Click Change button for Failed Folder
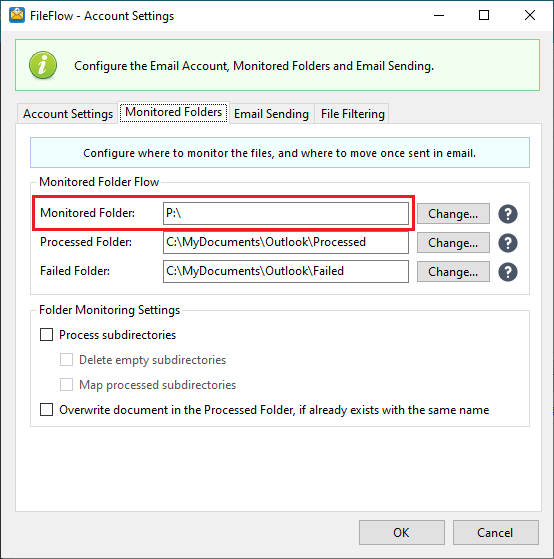Image resolution: width=554 pixels, height=559 pixels. tap(453, 272)
